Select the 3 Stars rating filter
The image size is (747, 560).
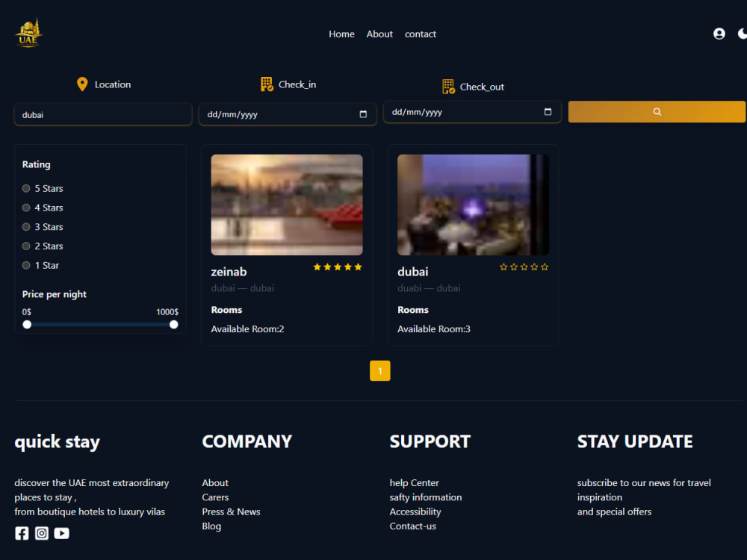tap(26, 227)
